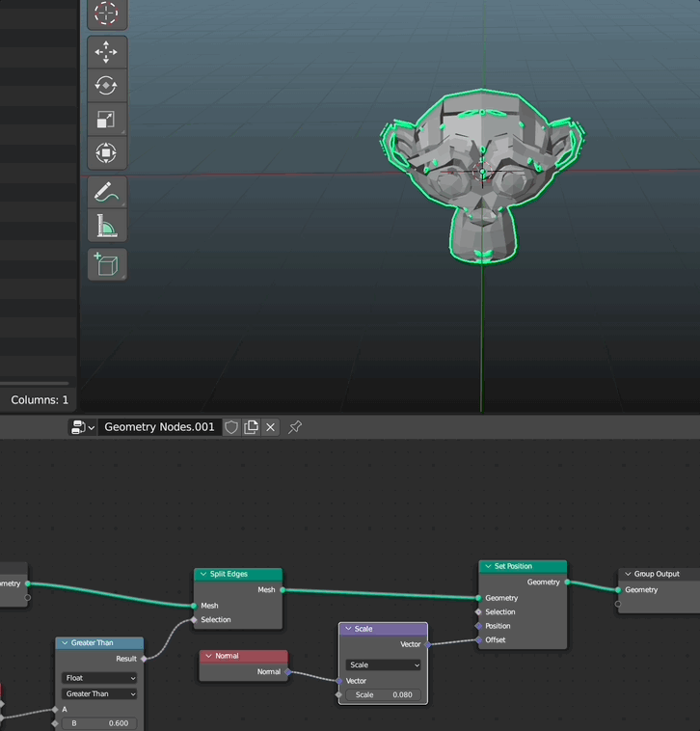Select the 3D Cursor tool
The width and height of the screenshot is (700, 731).
(x=107, y=14)
